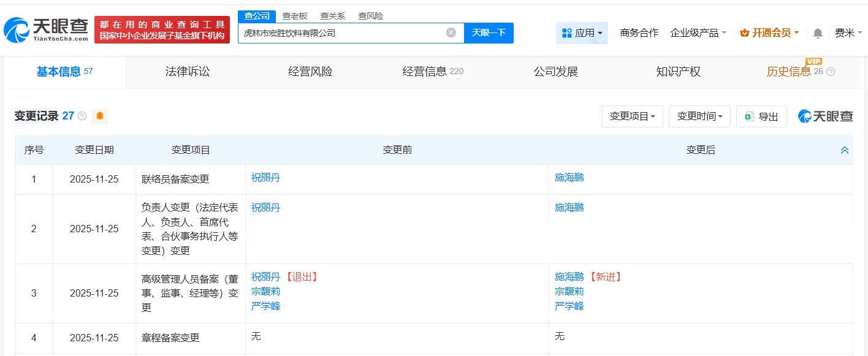Image resolution: width=868 pixels, height=356 pixels.
Task: Click the Excel icon on the 导出 button
Action: pyautogui.click(x=749, y=116)
